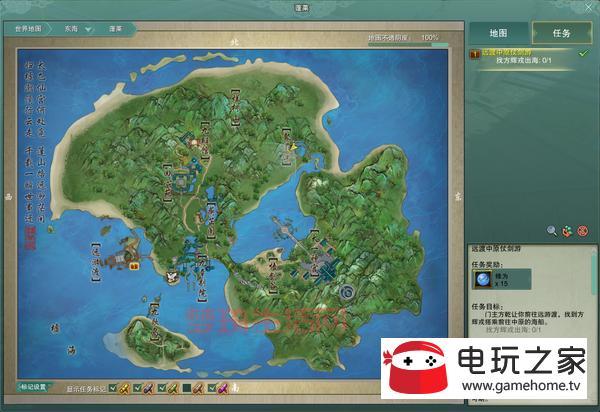Switch to the 地图 tab
600x412 pixels.
point(499,33)
